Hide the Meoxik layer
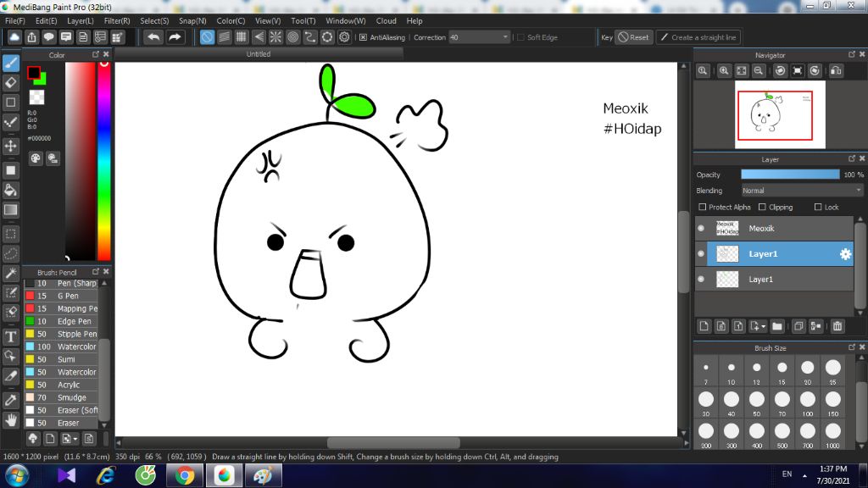 pos(701,229)
